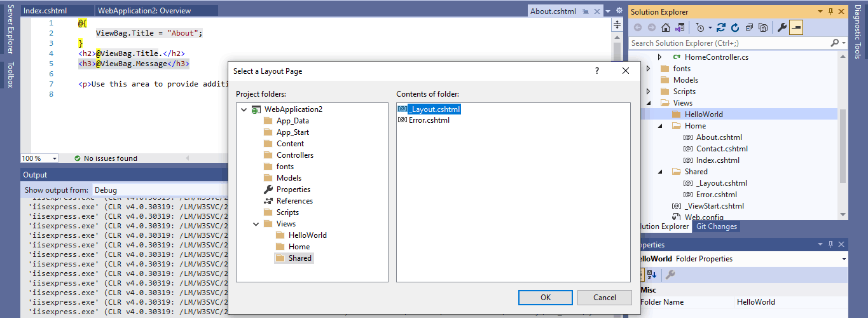Click Collapse All icon in Solution Explorer
868x318 pixels.
tap(749, 27)
